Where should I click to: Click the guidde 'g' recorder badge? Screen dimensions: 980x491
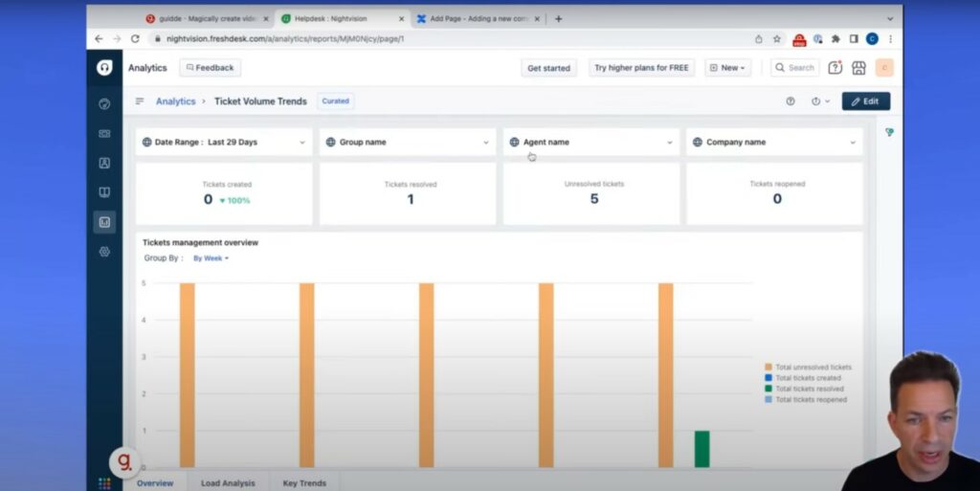tap(125, 462)
